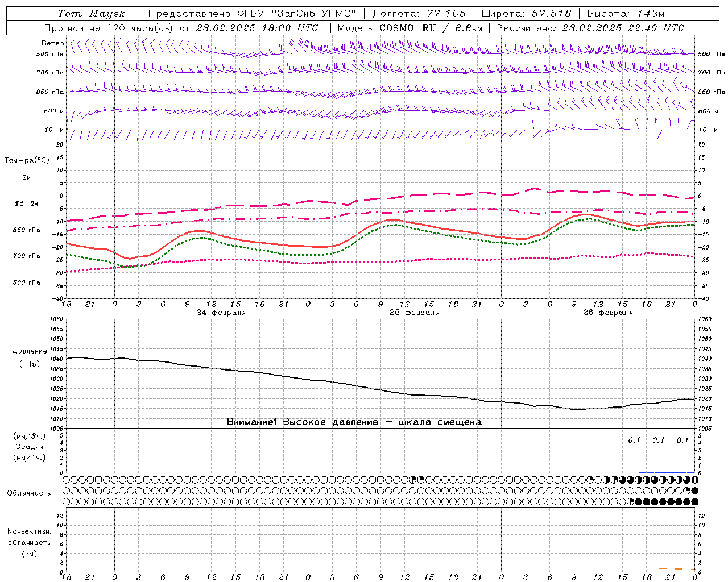This screenshot has width=728, height=582.
Task: Click the (мм/1ч.) precipitation unit label
Action: tap(30, 458)
